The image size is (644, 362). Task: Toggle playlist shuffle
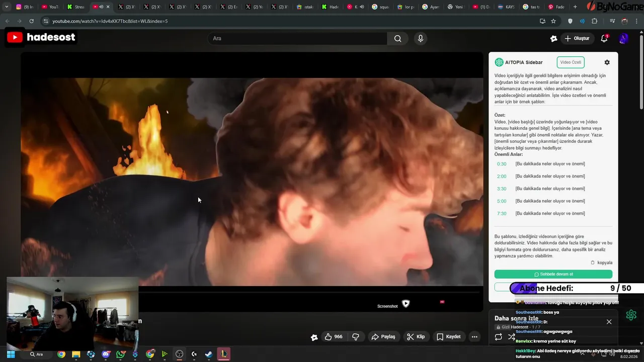tap(511, 337)
